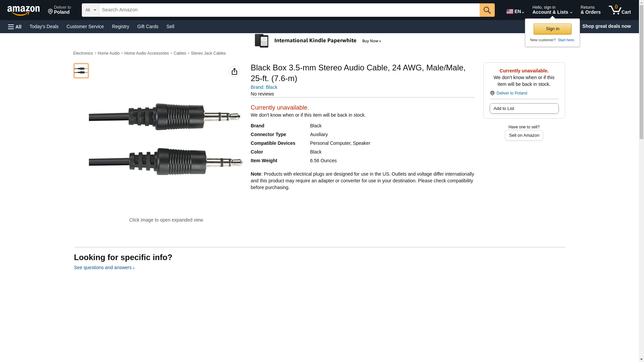Focus the Search Amazon input field
The width and height of the screenshot is (644, 362).
[x=289, y=10]
